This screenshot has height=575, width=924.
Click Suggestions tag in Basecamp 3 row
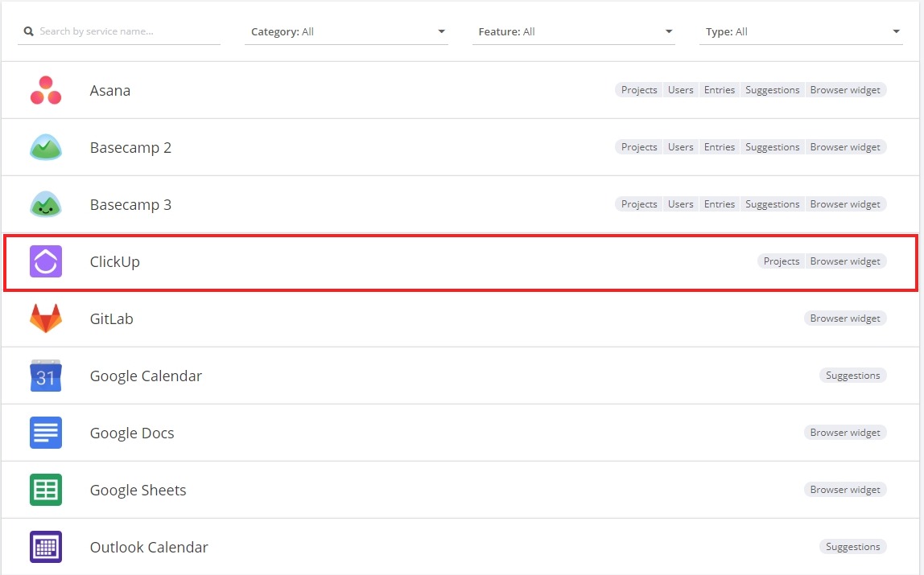(773, 204)
